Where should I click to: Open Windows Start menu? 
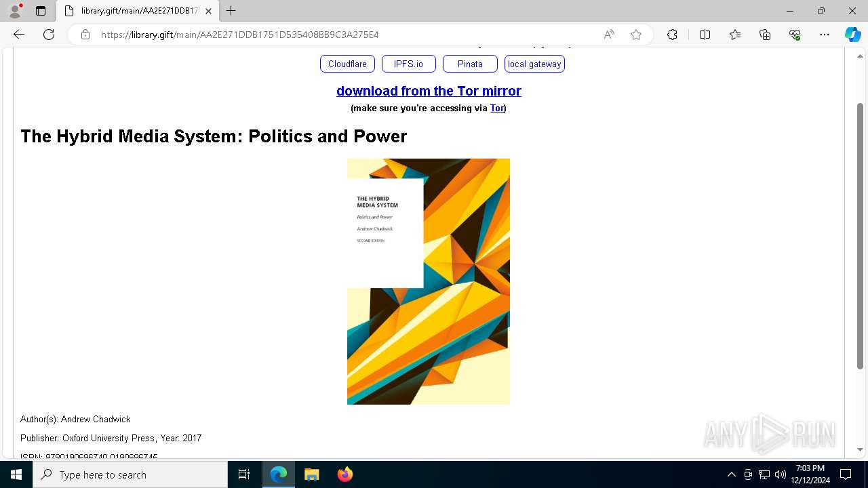[x=16, y=474]
